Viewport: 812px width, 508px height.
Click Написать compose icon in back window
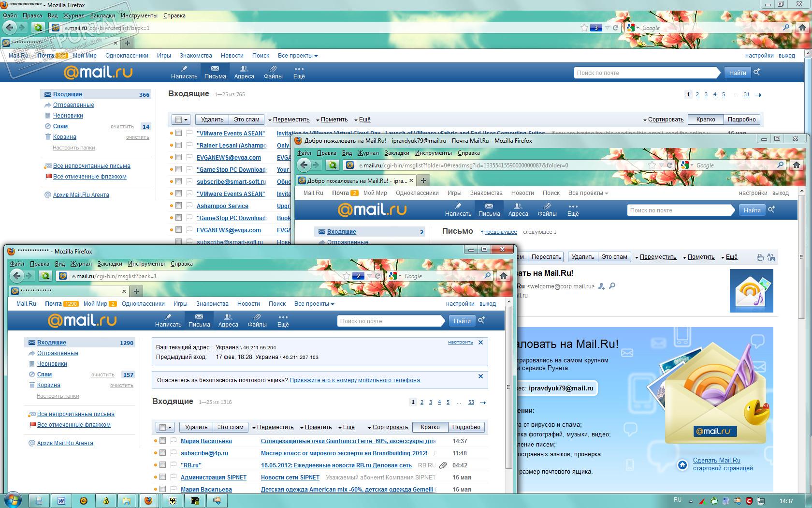[x=184, y=72]
